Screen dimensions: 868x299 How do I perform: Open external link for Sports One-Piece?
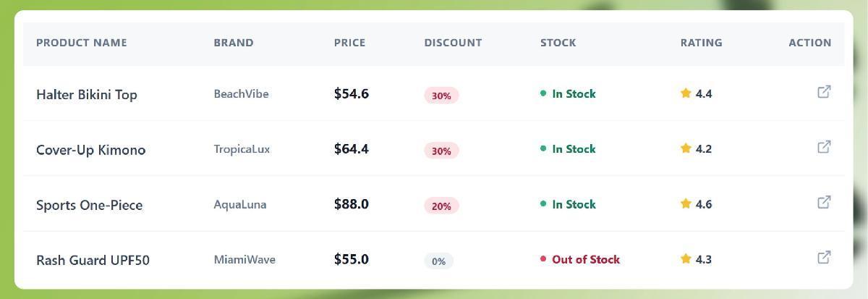[823, 202]
